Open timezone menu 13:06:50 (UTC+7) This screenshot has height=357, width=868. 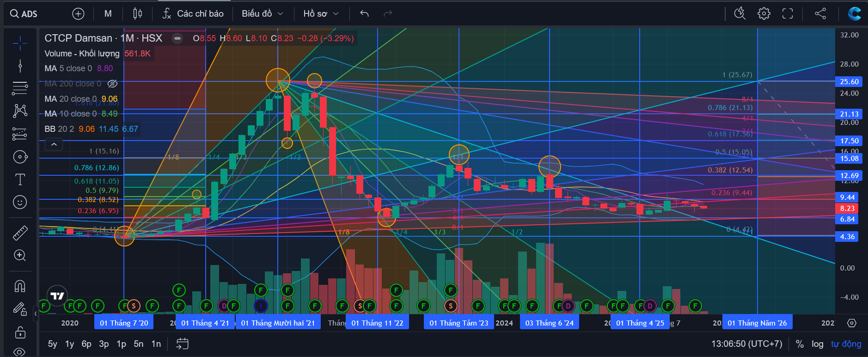(x=747, y=344)
